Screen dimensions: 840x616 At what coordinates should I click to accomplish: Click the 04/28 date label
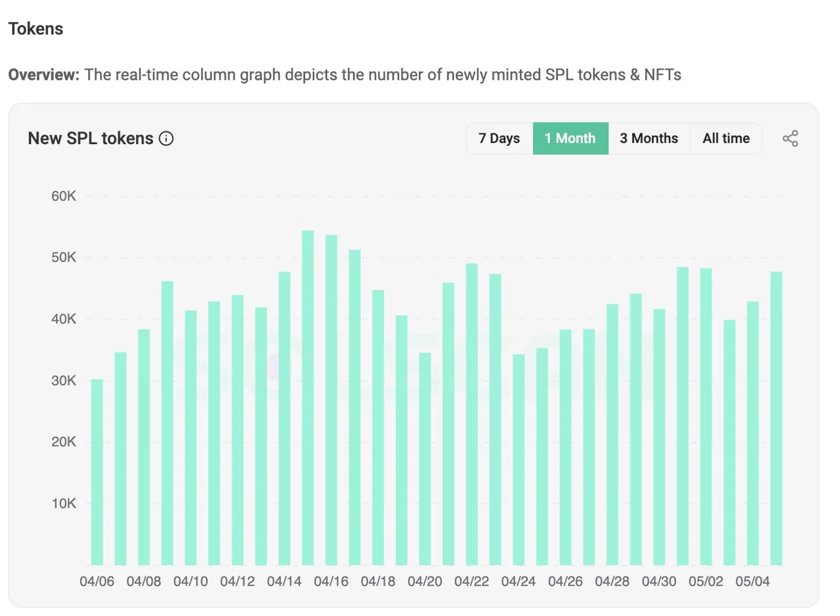[612, 582]
